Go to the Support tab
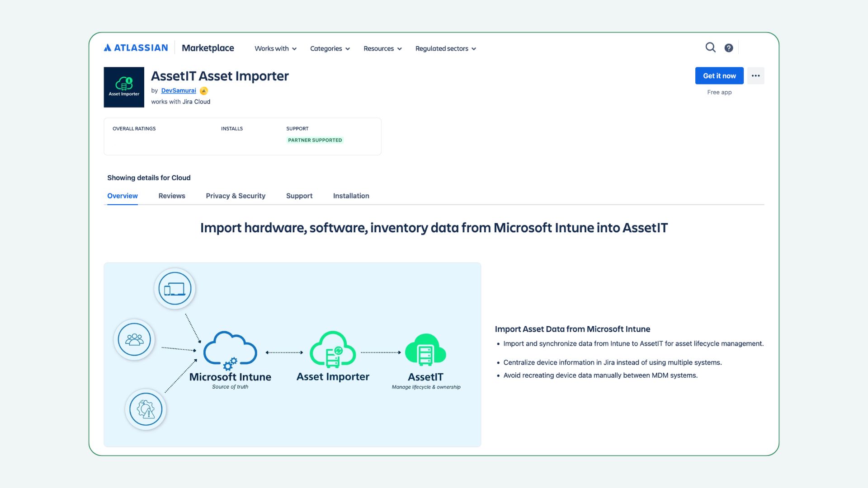 pyautogui.click(x=299, y=196)
